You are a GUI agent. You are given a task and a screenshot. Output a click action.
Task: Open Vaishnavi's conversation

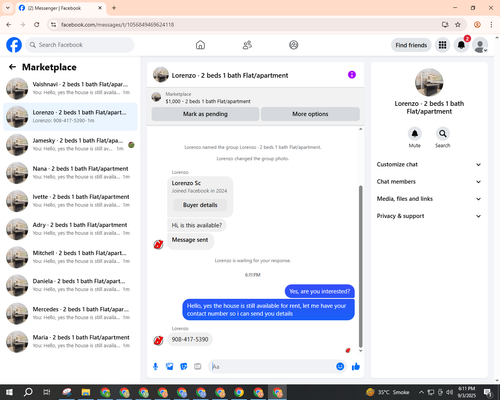point(70,88)
